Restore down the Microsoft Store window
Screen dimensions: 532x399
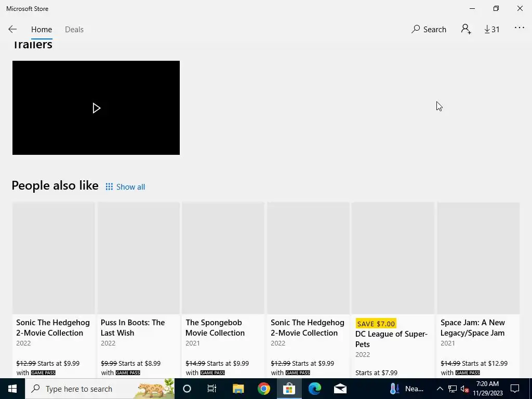click(496, 8)
